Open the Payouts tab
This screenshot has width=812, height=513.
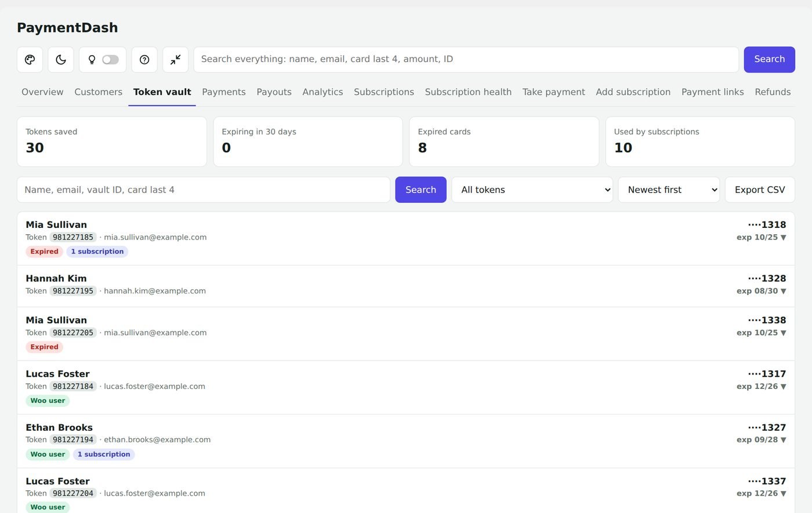click(x=274, y=92)
